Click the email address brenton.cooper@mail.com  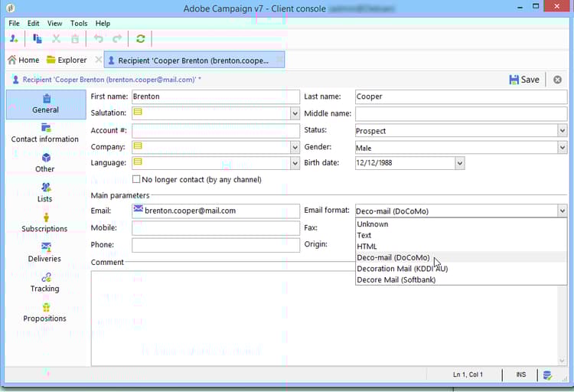tap(190, 211)
